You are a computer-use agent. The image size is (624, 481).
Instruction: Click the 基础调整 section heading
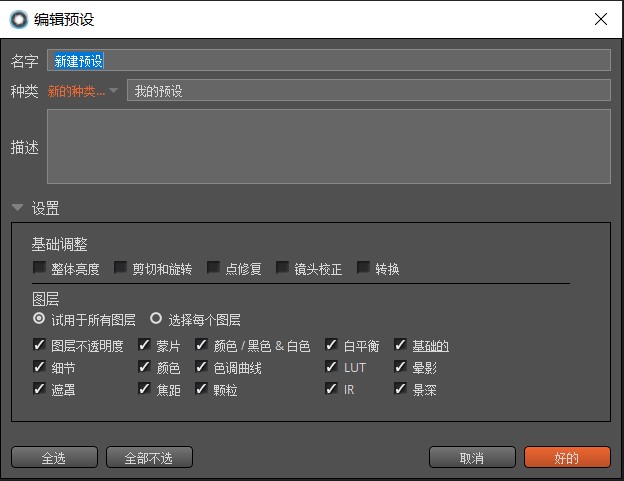point(60,244)
